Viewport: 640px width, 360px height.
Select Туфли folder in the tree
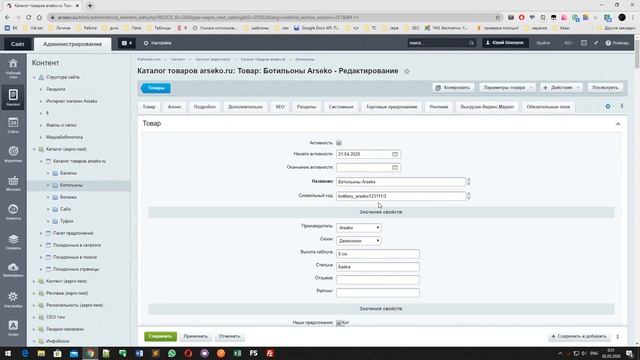(x=67, y=221)
